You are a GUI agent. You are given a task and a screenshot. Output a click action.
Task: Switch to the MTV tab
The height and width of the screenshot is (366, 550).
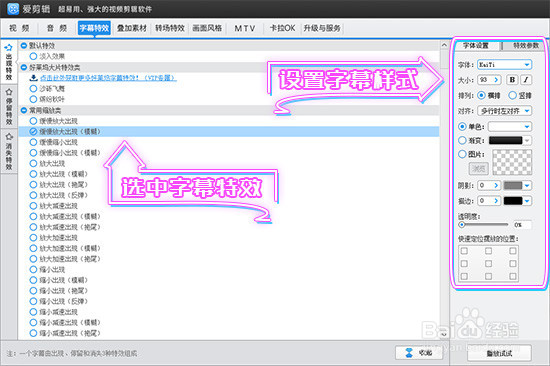pyautogui.click(x=244, y=28)
